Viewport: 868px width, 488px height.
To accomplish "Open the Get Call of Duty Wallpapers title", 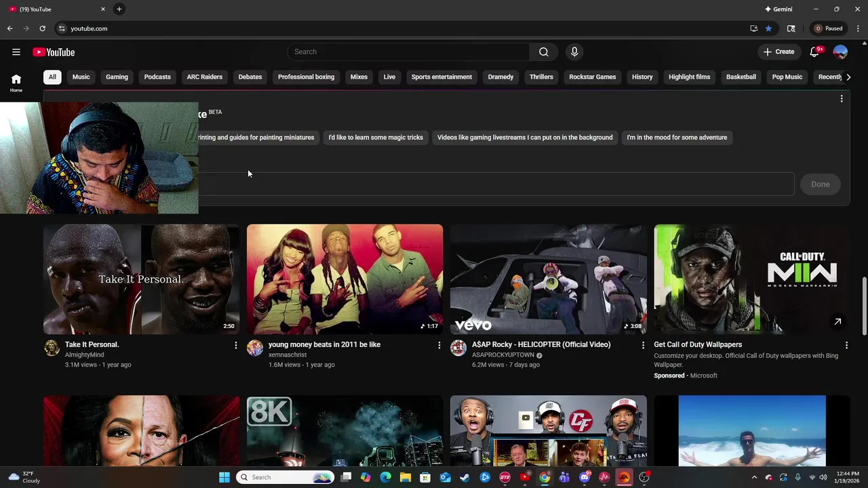I will pyautogui.click(x=698, y=344).
